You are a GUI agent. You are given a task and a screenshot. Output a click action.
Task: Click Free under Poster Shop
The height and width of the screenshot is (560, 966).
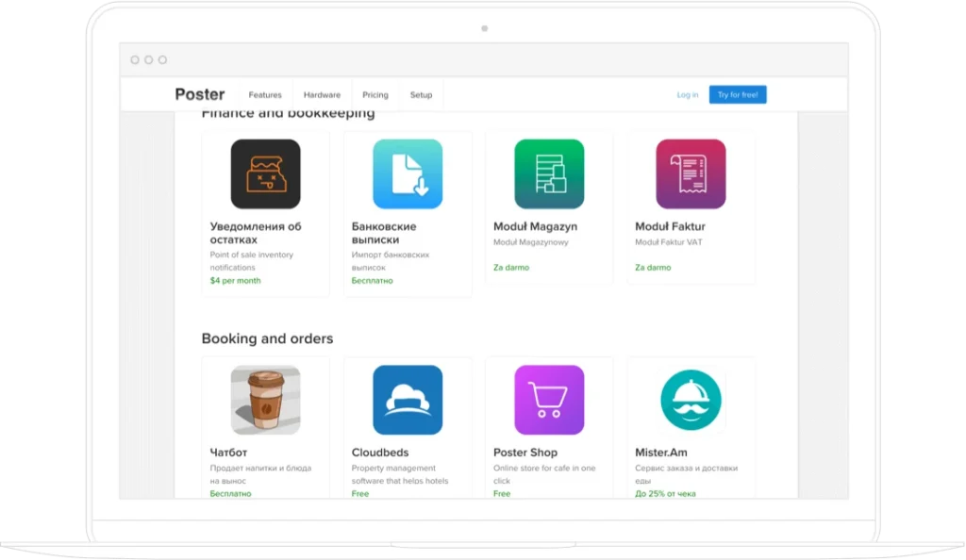click(502, 494)
